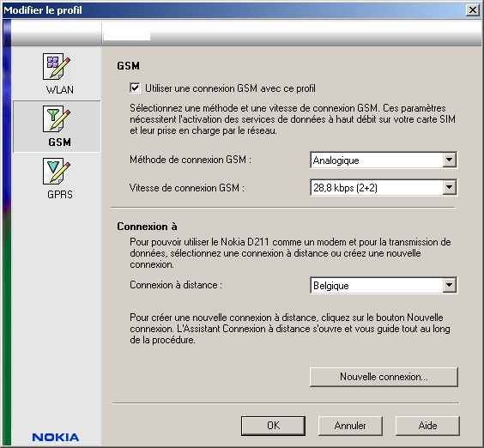Screen dimensions: 484x448
Task: Open the WLAN settings icon
Action: 57,66
